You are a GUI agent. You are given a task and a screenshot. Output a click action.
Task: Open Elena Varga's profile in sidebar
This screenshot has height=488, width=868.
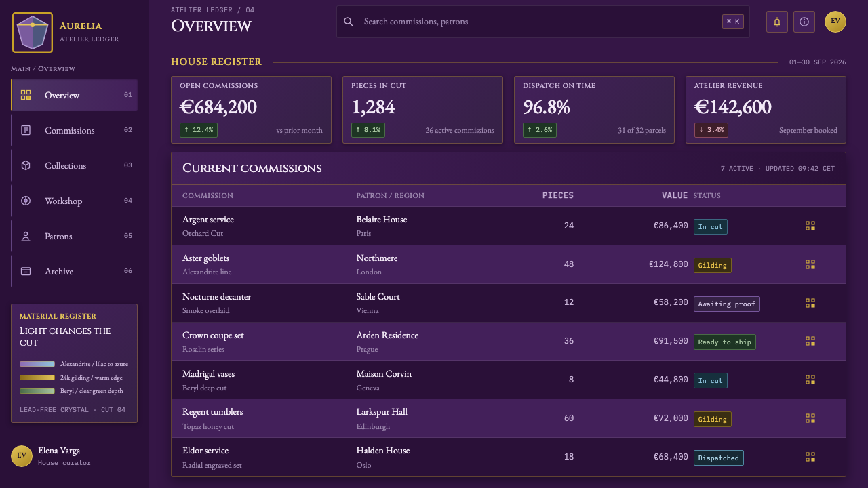(x=75, y=456)
